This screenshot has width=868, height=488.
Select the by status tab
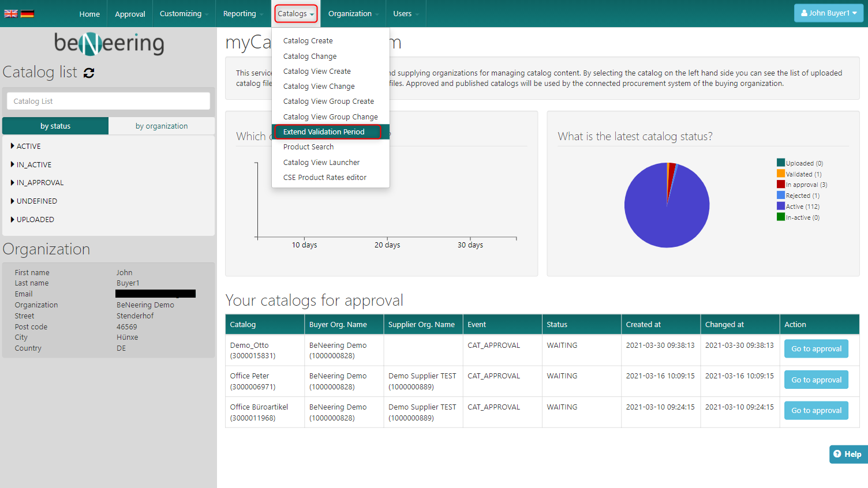tap(55, 126)
